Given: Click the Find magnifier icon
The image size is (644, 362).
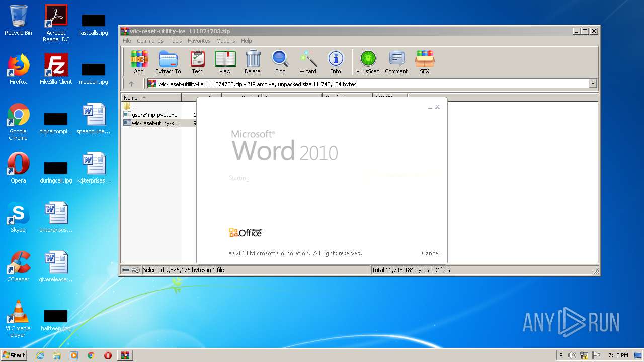Looking at the screenshot, I should (x=280, y=62).
